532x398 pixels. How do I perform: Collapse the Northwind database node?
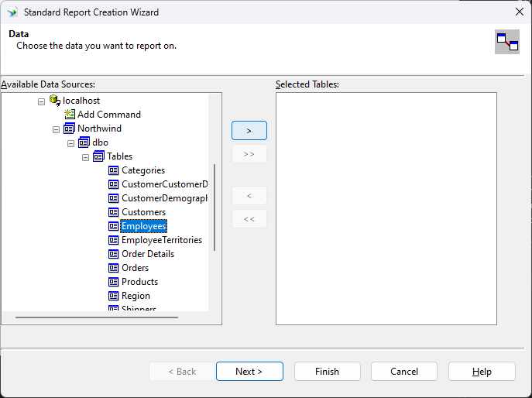(x=56, y=129)
